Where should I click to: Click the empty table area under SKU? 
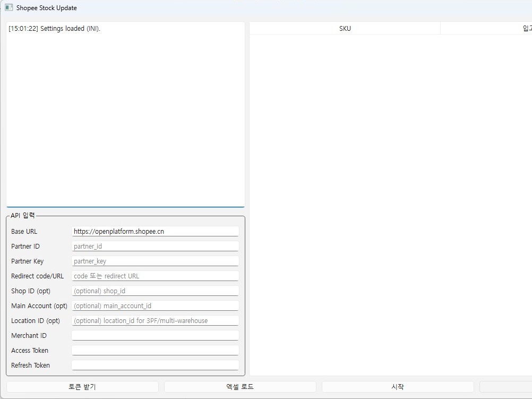[x=345, y=159]
